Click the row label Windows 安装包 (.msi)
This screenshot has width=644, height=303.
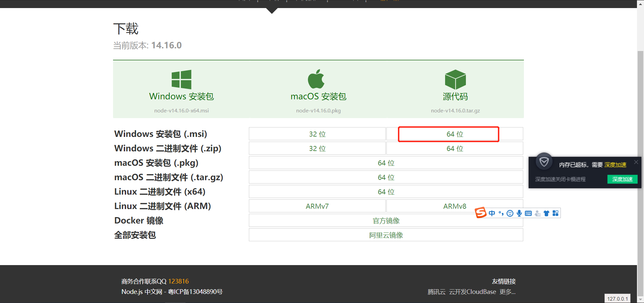(x=161, y=134)
